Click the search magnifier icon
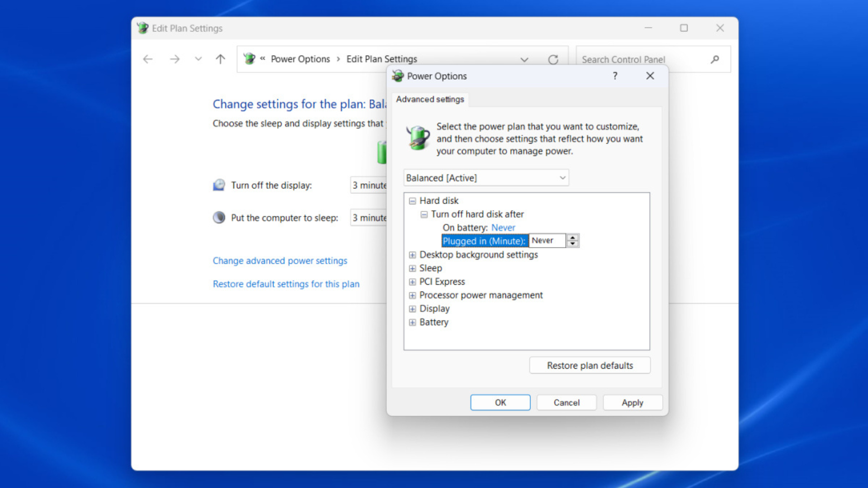Viewport: 868px width, 488px height. (x=715, y=59)
